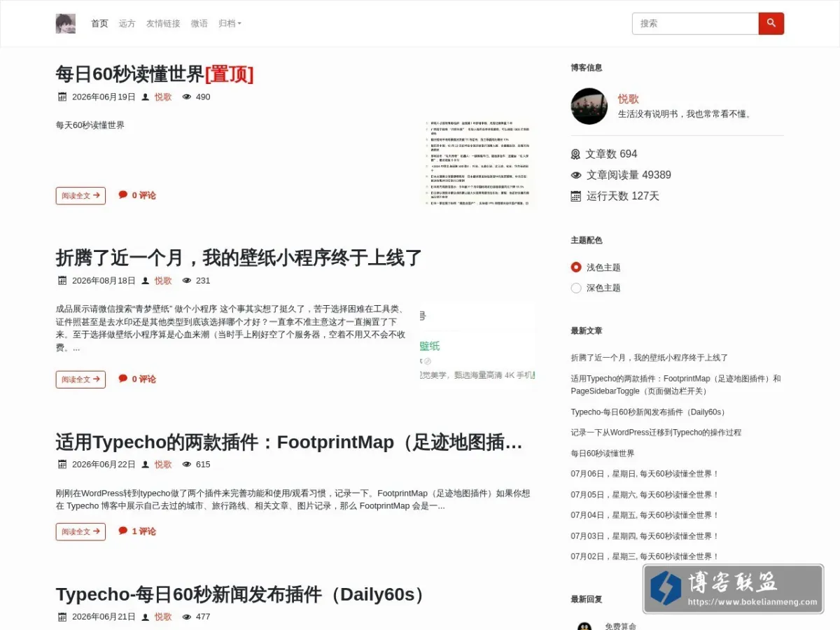Click the 免费算命 commenter avatar
The height and width of the screenshot is (630, 840).
(x=584, y=625)
